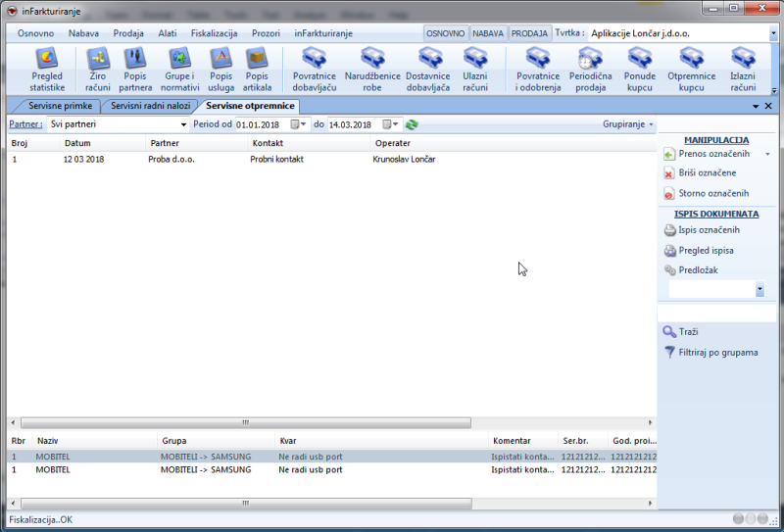
Task: Open Otpremnice kupcu toolbar icon
Action: (692, 70)
